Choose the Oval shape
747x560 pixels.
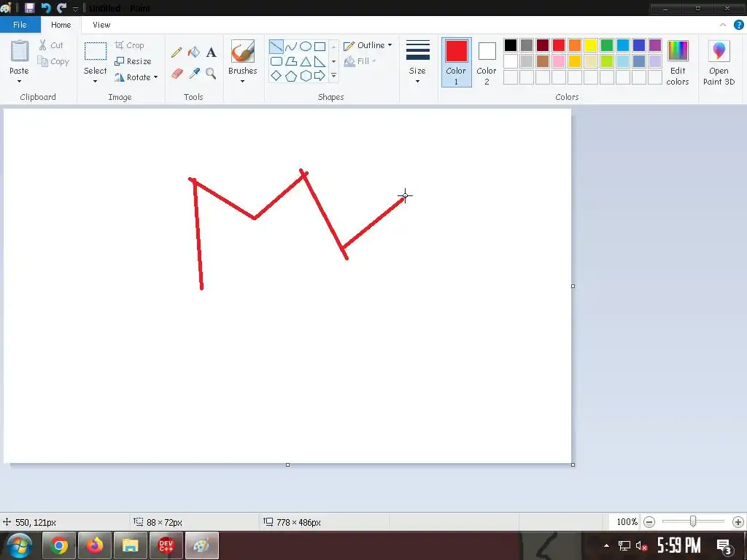[x=306, y=46]
